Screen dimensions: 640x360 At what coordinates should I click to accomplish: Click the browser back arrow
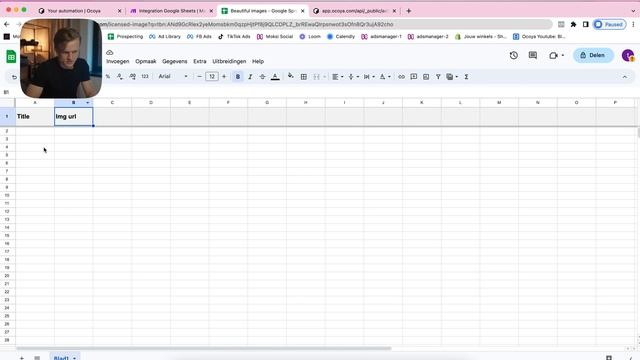7,24
